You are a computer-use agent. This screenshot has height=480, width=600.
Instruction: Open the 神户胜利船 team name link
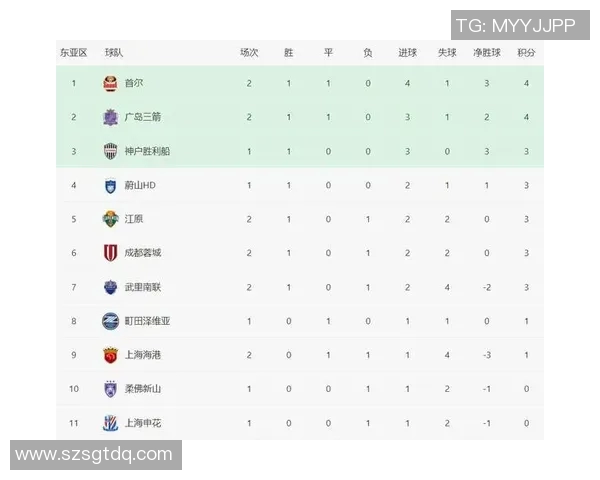coord(147,152)
